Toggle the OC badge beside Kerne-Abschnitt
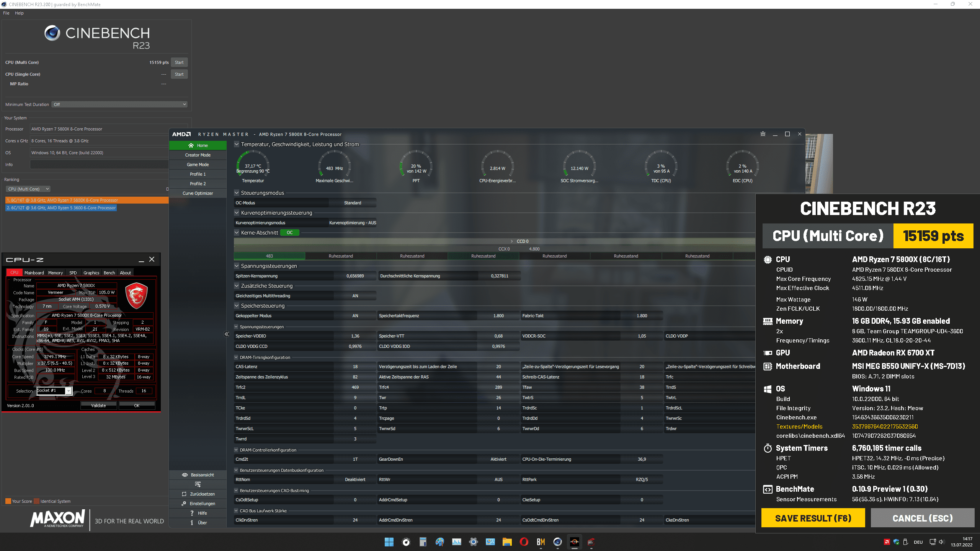 [x=290, y=233]
